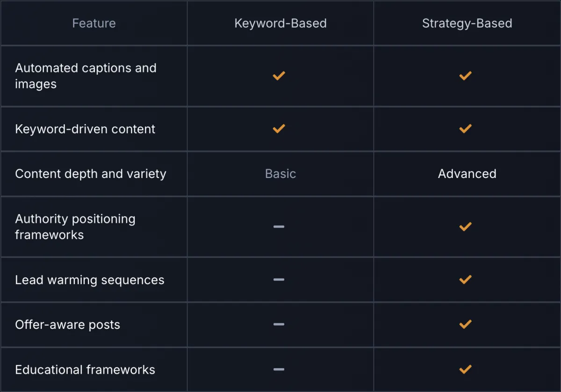Click the Lead warming sequences label

[90, 280]
